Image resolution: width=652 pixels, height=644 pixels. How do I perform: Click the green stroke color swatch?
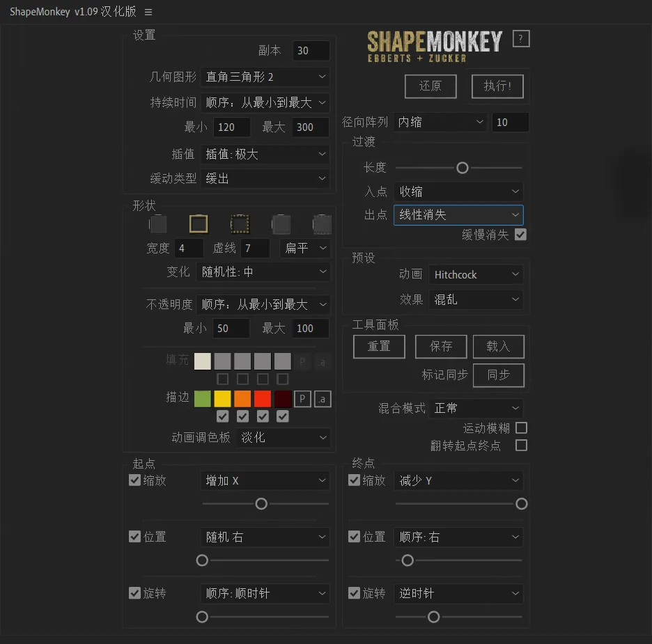[203, 399]
